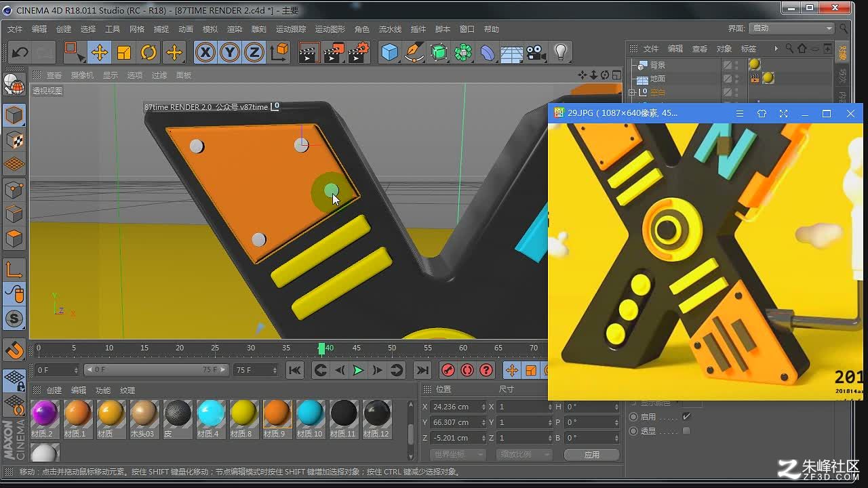Open the Array/MoGraph green flower icon
This screenshot has width=868, height=488.
coord(463,52)
